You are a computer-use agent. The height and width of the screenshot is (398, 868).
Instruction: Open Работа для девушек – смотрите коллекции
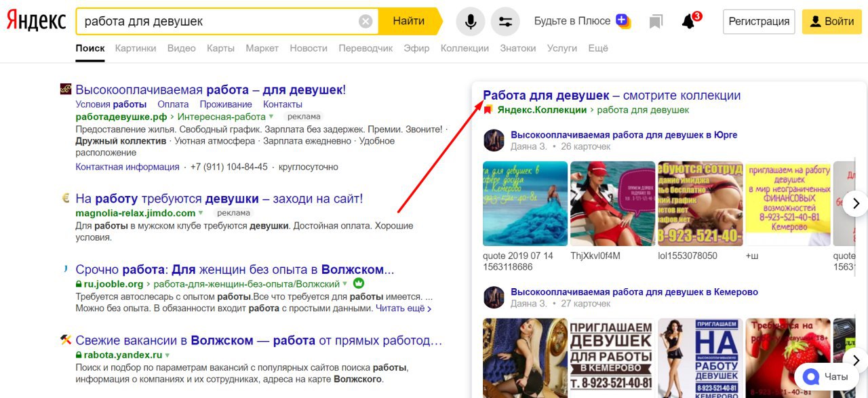612,96
